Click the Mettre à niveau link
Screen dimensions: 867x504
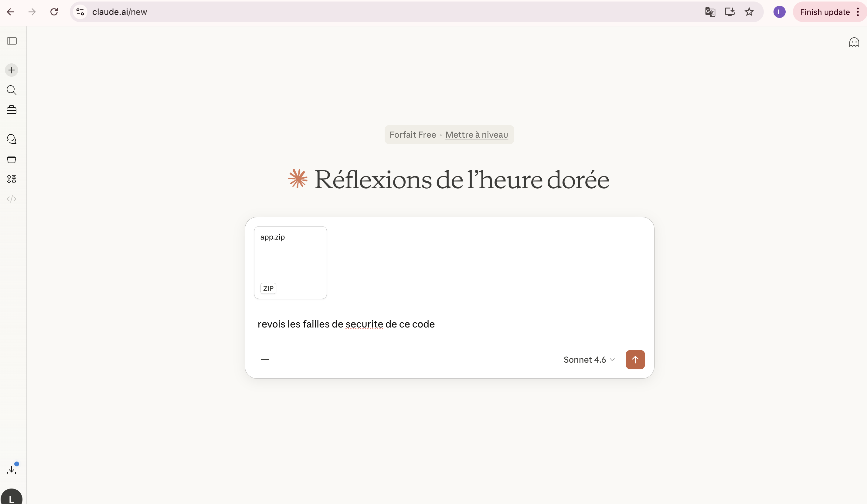[x=477, y=135]
